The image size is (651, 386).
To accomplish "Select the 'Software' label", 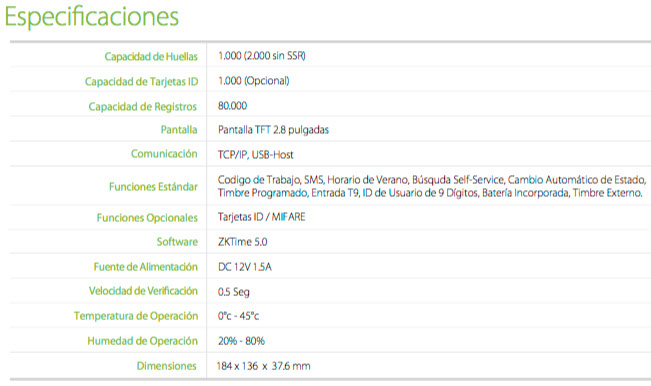I will pyautogui.click(x=177, y=242).
